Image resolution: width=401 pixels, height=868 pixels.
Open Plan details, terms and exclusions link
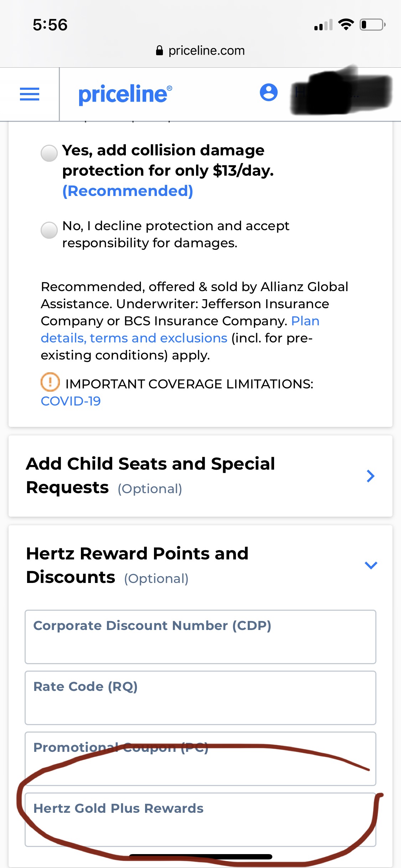tap(134, 338)
